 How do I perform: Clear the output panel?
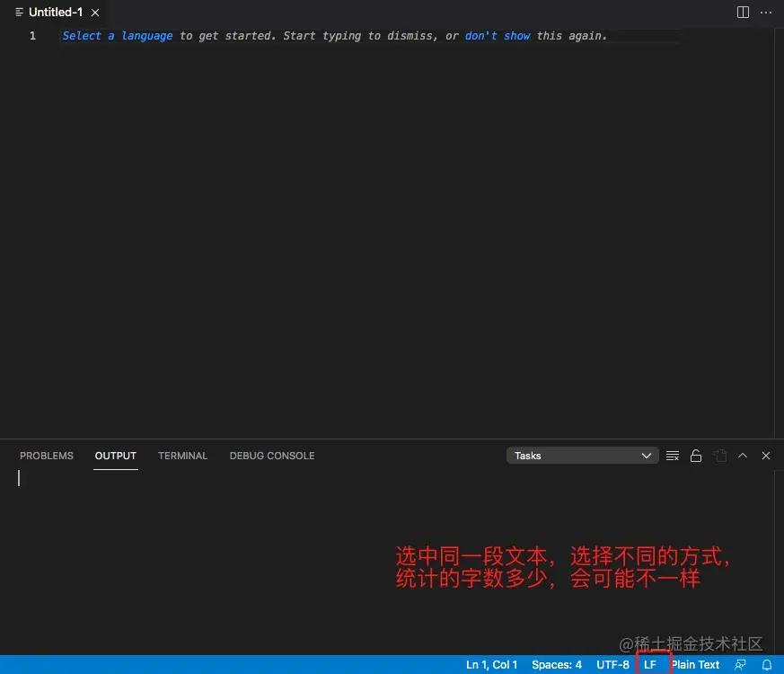pos(673,456)
